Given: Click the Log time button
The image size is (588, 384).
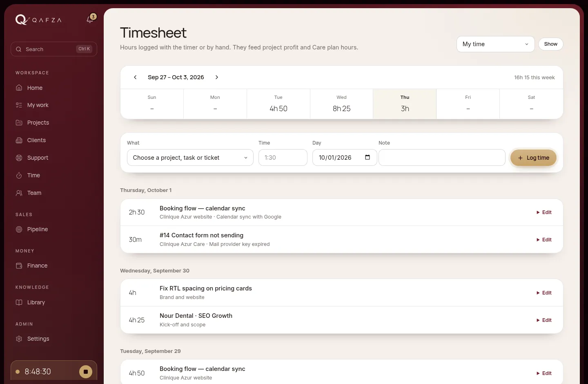Looking at the screenshot, I should [533, 158].
